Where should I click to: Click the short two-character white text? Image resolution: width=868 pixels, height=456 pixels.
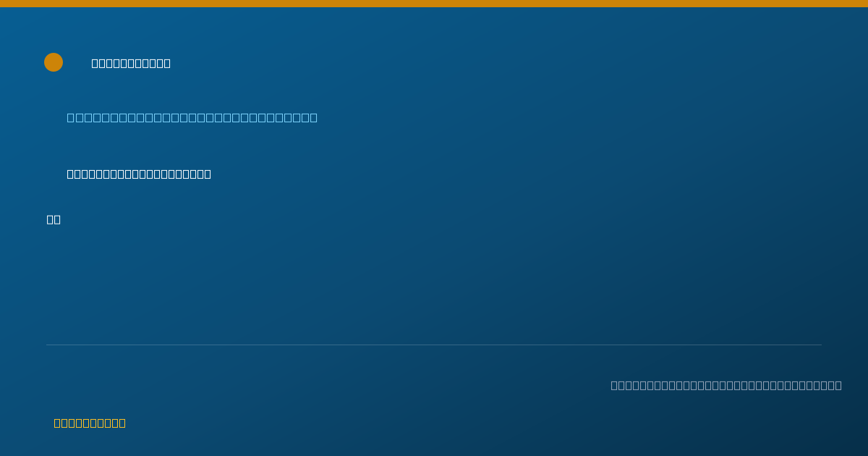click(54, 219)
